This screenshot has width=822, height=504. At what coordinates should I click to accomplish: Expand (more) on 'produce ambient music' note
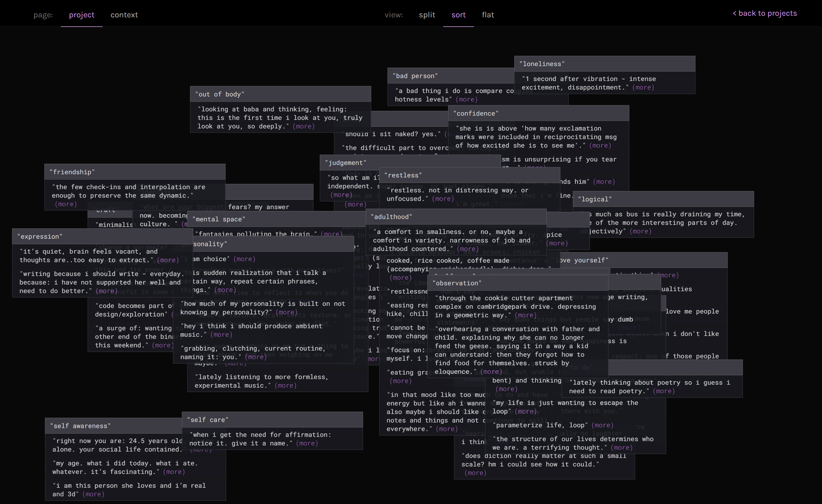[221, 335]
